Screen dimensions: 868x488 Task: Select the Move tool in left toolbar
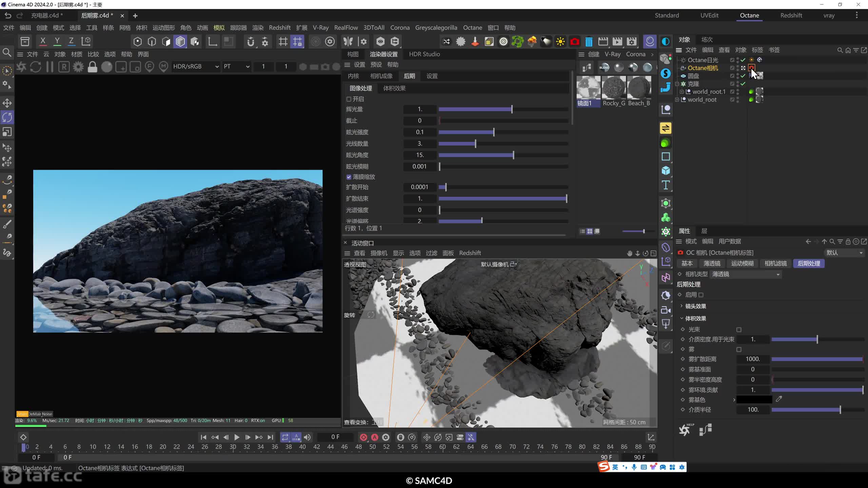7,103
